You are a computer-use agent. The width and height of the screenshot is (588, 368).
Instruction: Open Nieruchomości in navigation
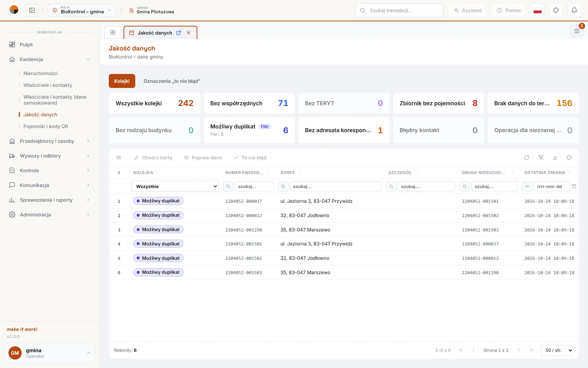40,73
